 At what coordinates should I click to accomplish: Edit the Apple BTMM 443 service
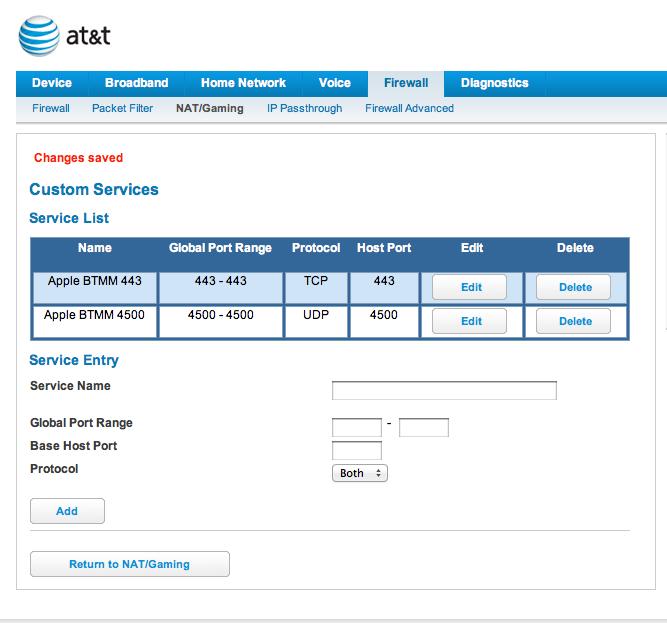click(470, 287)
